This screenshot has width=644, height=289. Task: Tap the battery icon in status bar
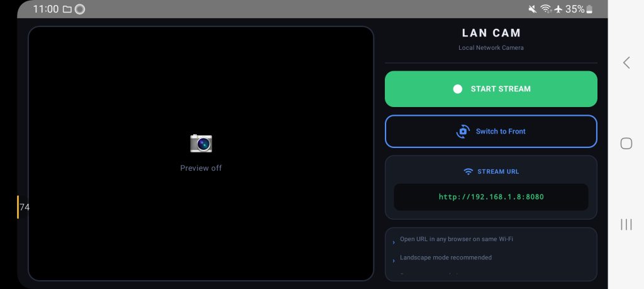(x=589, y=9)
